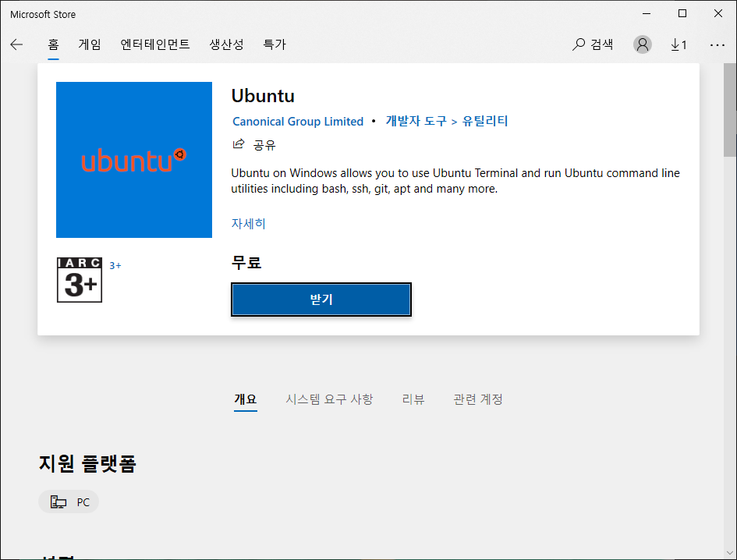Click the vertical scrollbar thumb
Screen dimensions: 737x560
click(730, 109)
